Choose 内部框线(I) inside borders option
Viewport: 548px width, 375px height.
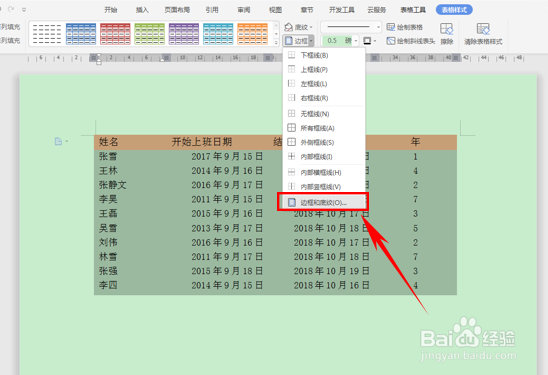324,157
